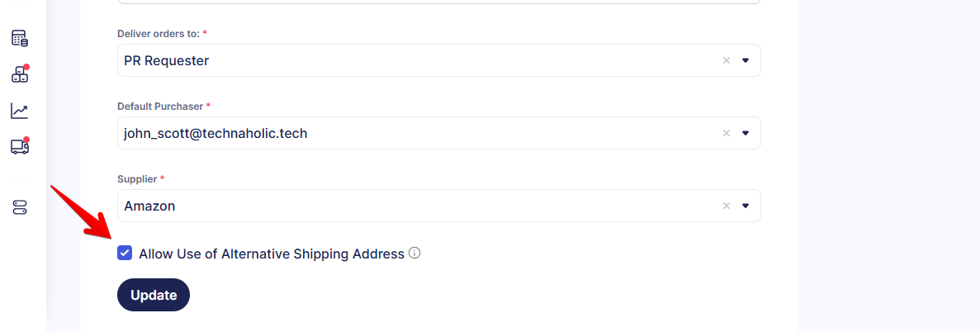This screenshot has width=980, height=332.
Task: Click the Amazon value in Supplier field
Action: [330, 206]
